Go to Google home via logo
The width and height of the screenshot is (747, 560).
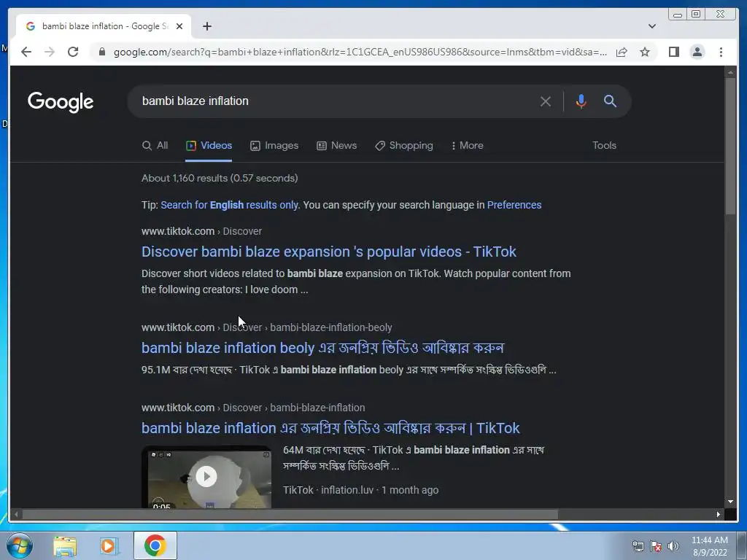pyautogui.click(x=61, y=102)
